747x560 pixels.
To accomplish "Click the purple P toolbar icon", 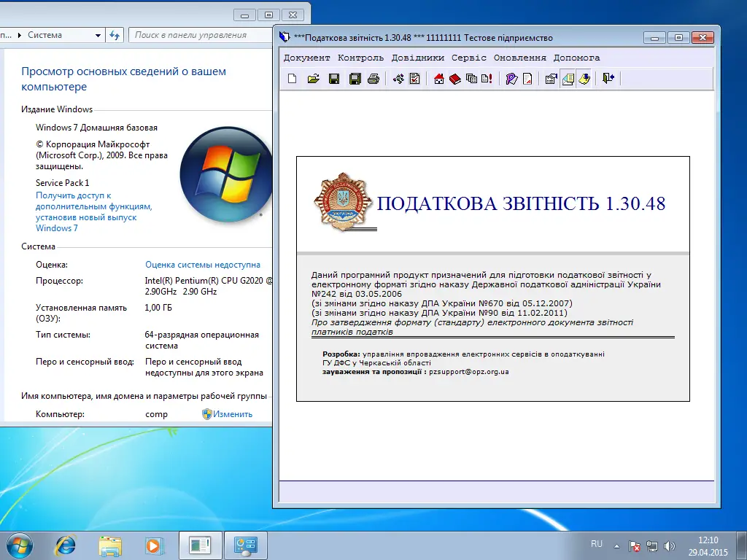I will (x=511, y=79).
